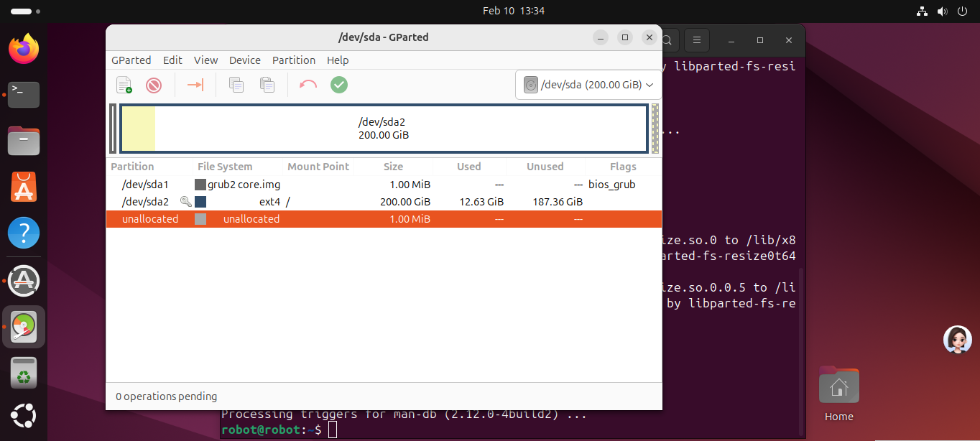Click the 187.36 GiB unused value
The image size is (980, 441).
click(556, 202)
